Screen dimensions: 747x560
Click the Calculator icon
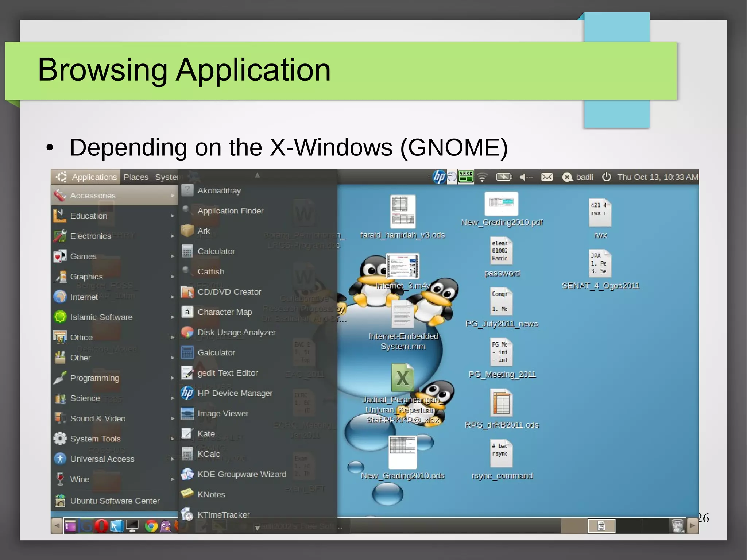[x=187, y=251]
